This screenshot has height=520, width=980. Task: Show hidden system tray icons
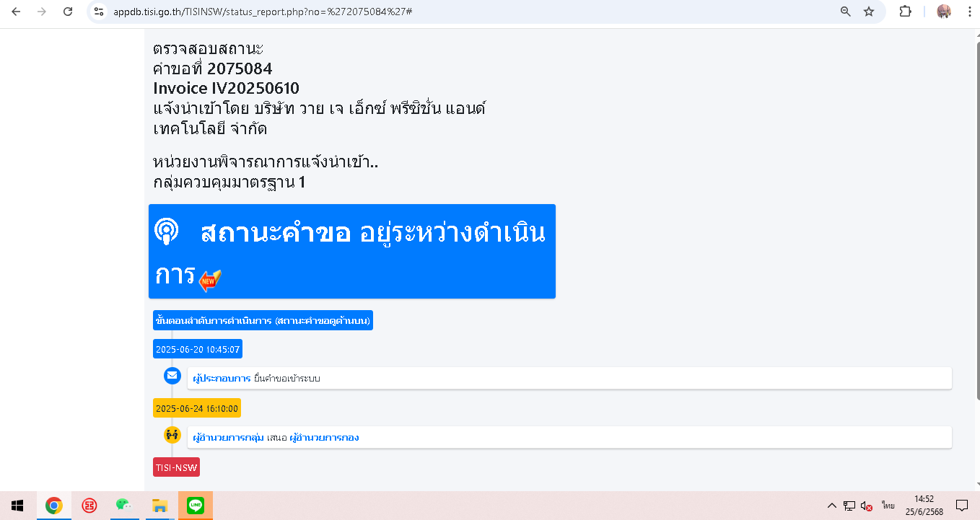point(831,506)
